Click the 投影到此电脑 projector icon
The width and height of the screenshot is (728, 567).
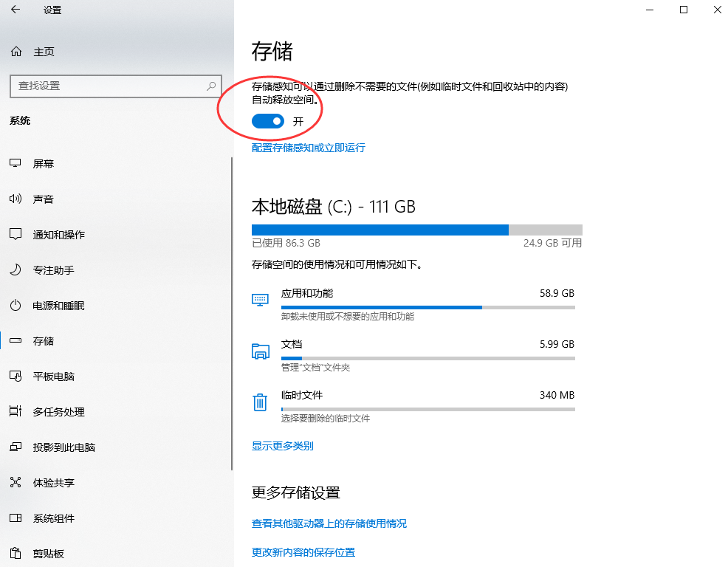[x=16, y=447]
